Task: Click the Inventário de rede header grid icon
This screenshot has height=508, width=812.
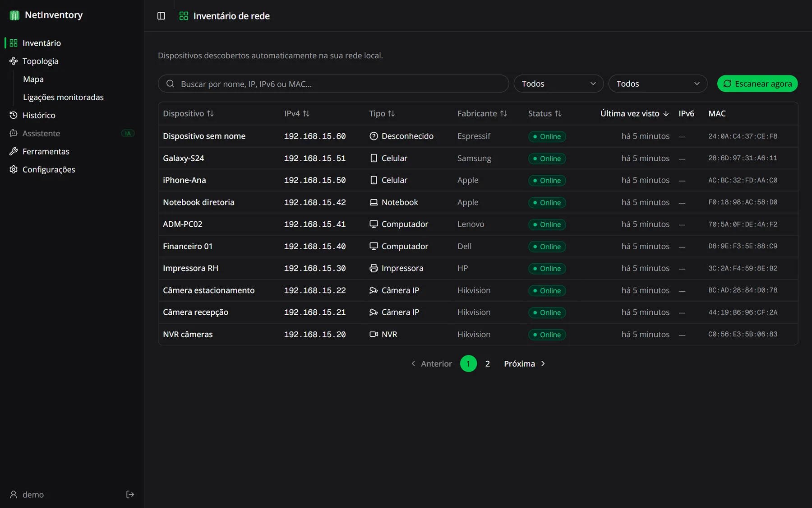Action: coord(184,16)
